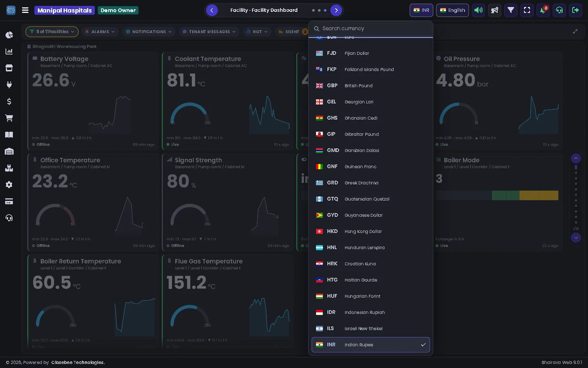Open the shopping cart sidebar icon

(x=9, y=118)
